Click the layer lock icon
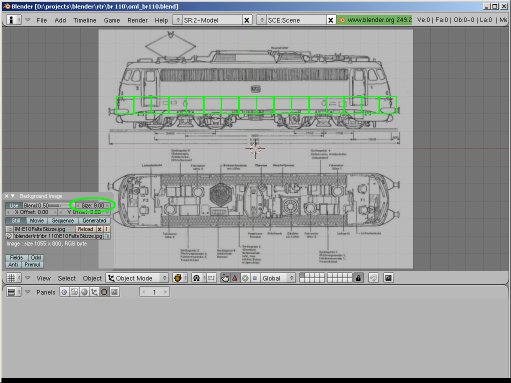The width and height of the screenshot is (511, 383). point(358,278)
